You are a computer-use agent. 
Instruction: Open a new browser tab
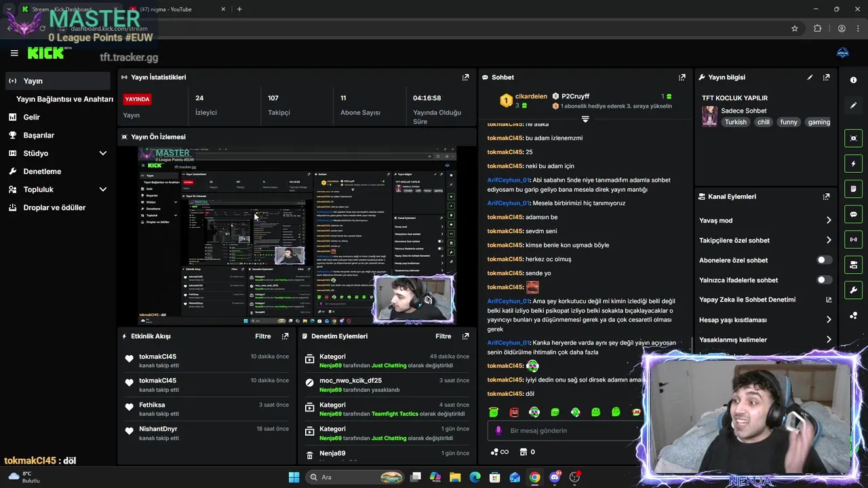coord(239,9)
